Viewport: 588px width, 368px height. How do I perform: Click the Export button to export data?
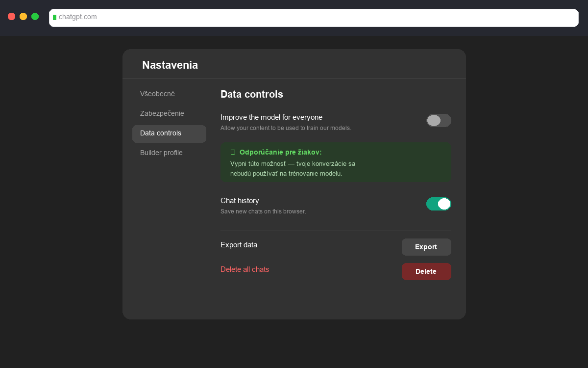click(426, 247)
